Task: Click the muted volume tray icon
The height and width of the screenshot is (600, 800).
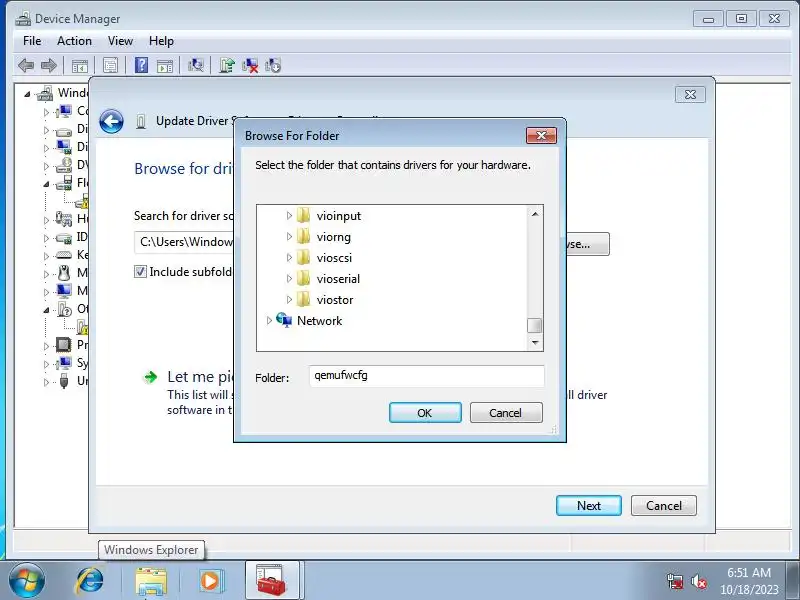Action: coord(698,581)
